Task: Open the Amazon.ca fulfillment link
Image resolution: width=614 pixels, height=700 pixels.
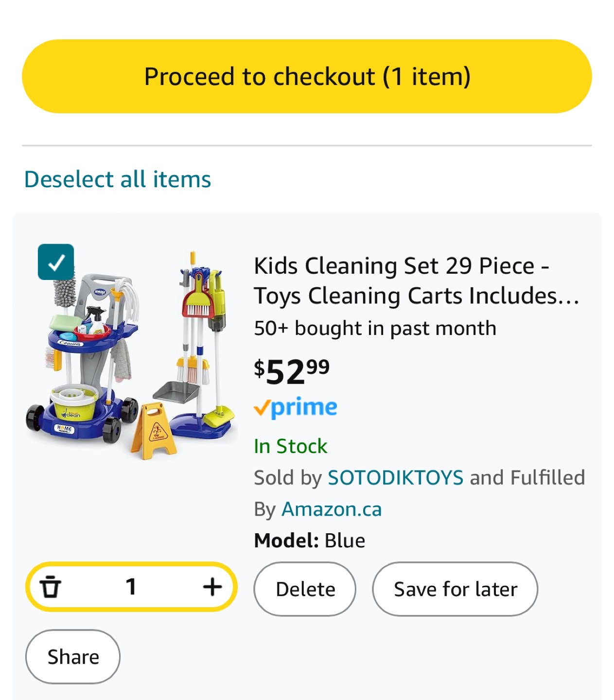Action: point(332,509)
